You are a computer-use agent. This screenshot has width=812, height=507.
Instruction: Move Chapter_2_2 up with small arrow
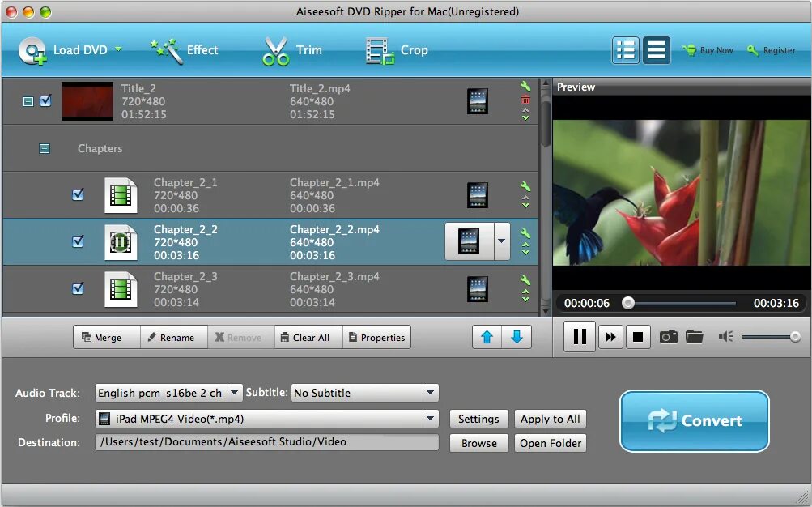point(525,245)
